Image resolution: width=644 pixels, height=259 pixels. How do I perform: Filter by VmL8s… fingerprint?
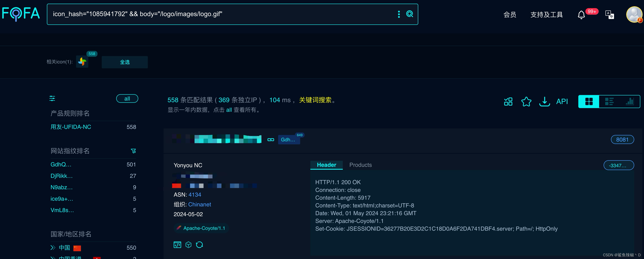point(62,210)
